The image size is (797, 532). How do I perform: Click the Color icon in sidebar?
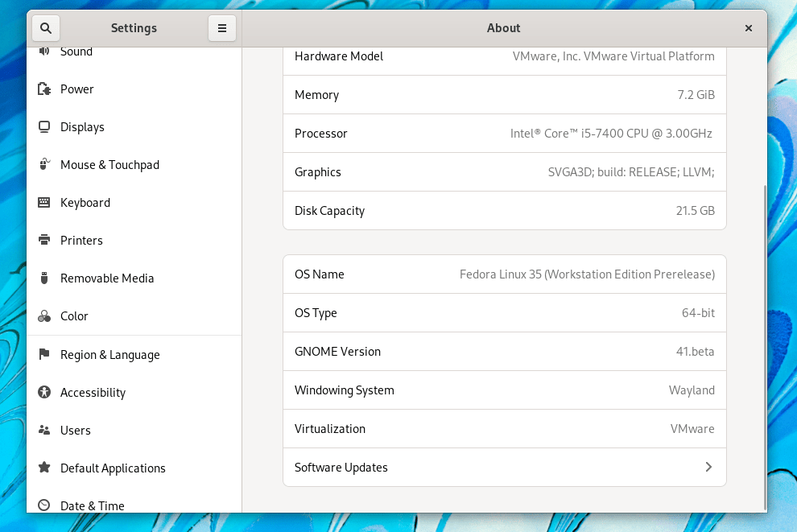point(44,316)
